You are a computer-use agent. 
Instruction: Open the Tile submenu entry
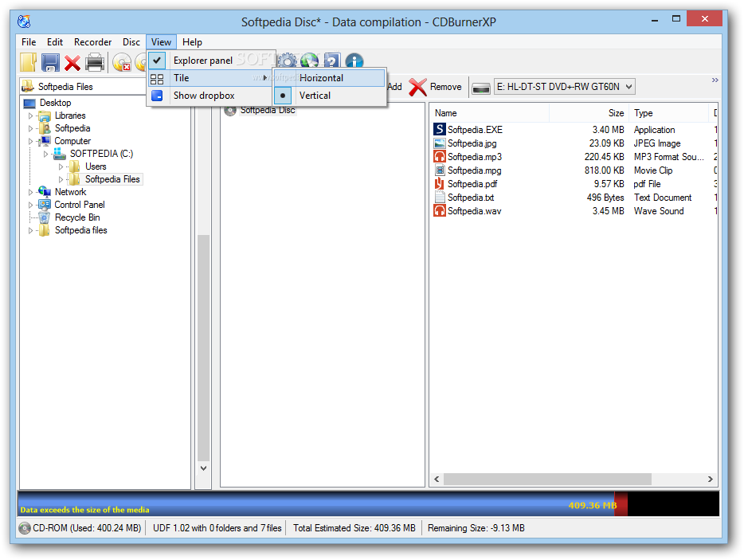(209, 78)
